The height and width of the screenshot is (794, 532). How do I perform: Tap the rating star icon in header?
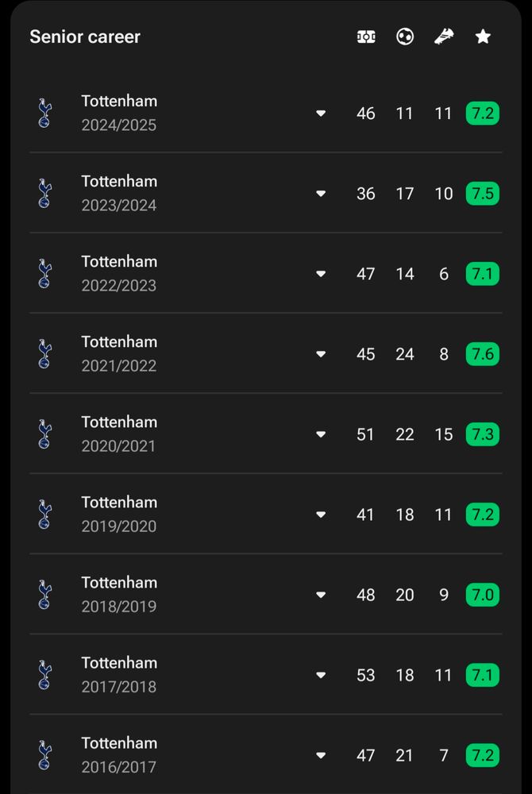(x=483, y=37)
